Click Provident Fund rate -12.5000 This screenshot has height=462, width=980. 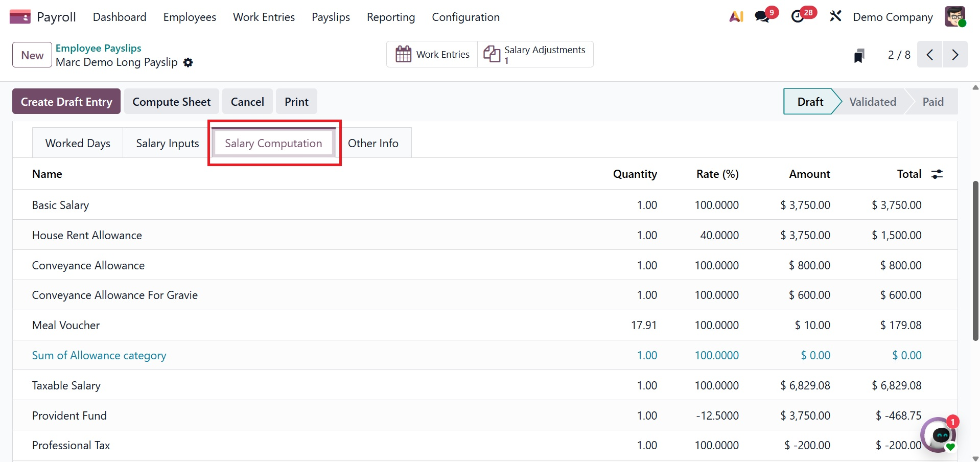tap(717, 415)
